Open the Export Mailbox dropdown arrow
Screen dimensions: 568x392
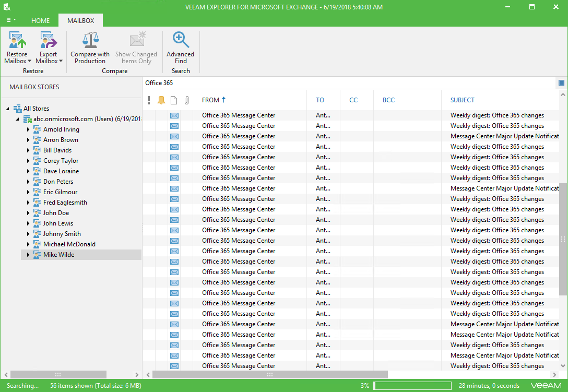[61, 61]
